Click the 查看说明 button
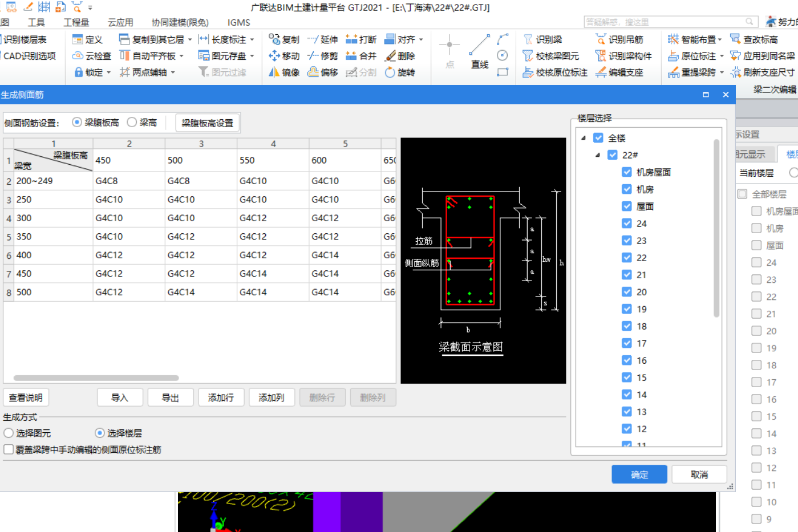Screen dimensions: 798x532 [26, 397]
